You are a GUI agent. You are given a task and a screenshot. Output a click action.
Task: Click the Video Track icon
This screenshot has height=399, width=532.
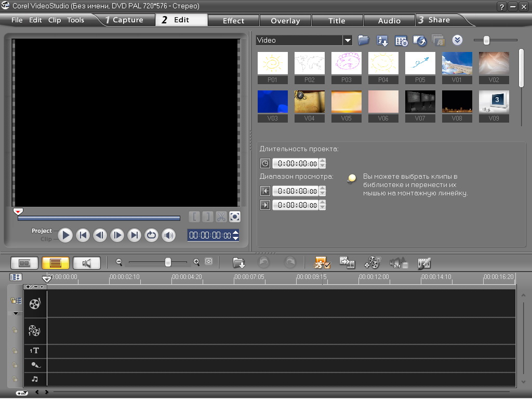pyautogui.click(x=35, y=304)
